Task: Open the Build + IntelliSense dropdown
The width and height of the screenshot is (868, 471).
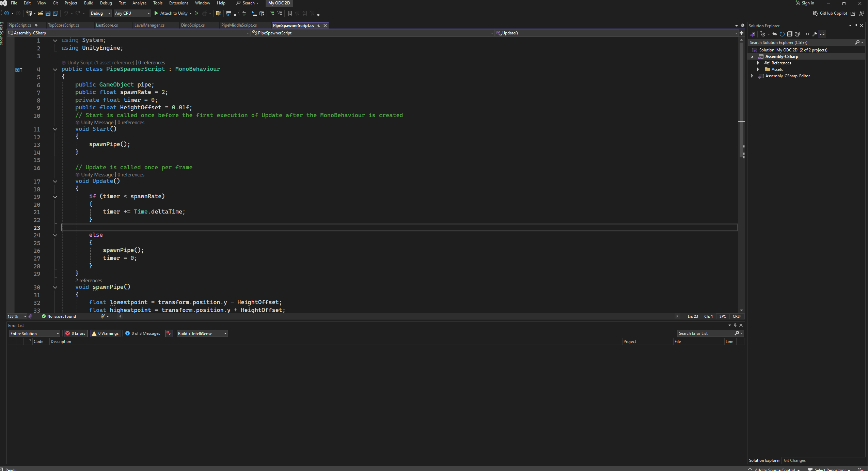Action: click(202, 333)
